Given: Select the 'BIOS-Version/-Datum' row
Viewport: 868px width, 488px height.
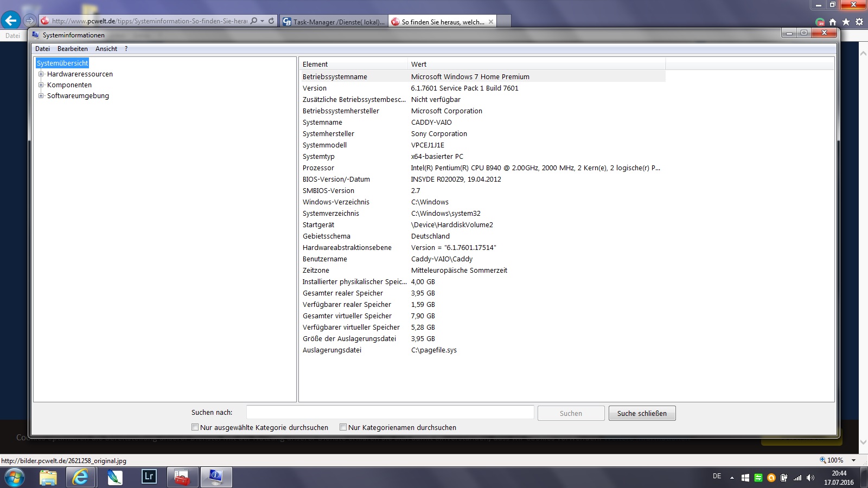Looking at the screenshot, I should tap(482, 179).
